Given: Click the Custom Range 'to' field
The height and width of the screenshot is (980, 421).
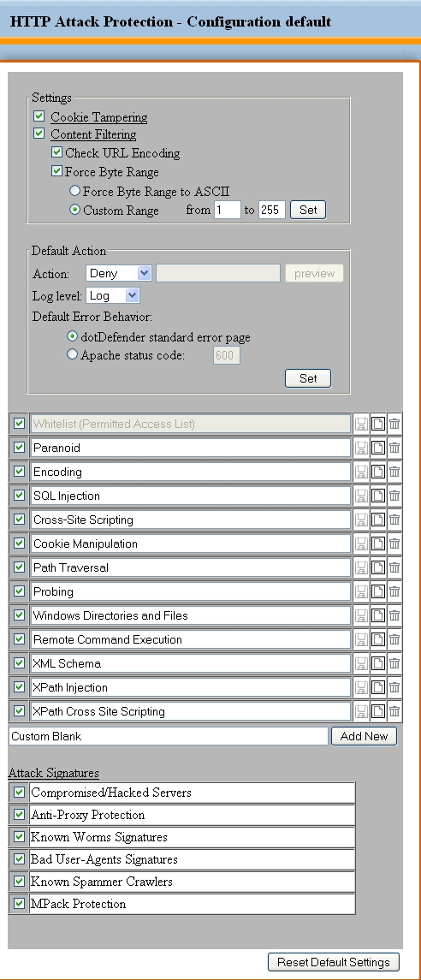Looking at the screenshot, I should tap(272, 210).
